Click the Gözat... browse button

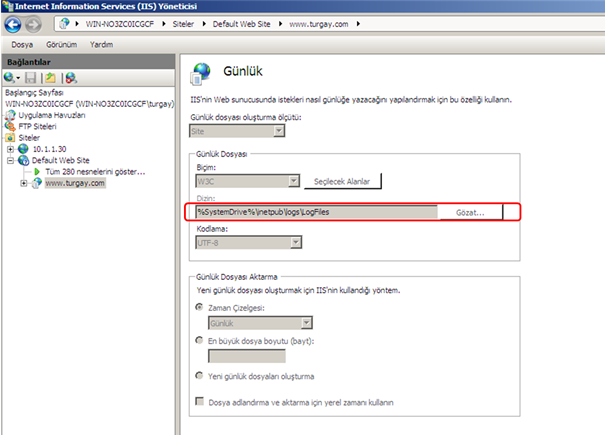pos(470,212)
